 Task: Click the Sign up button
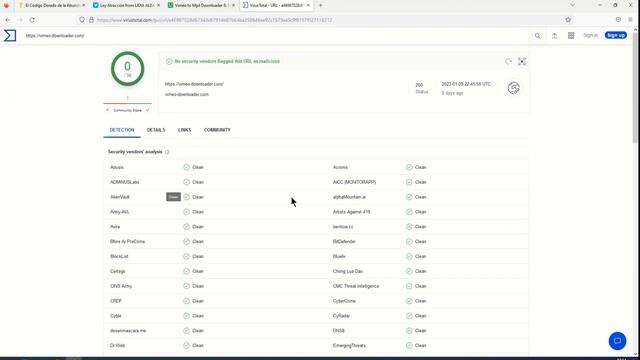tap(616, 35)
